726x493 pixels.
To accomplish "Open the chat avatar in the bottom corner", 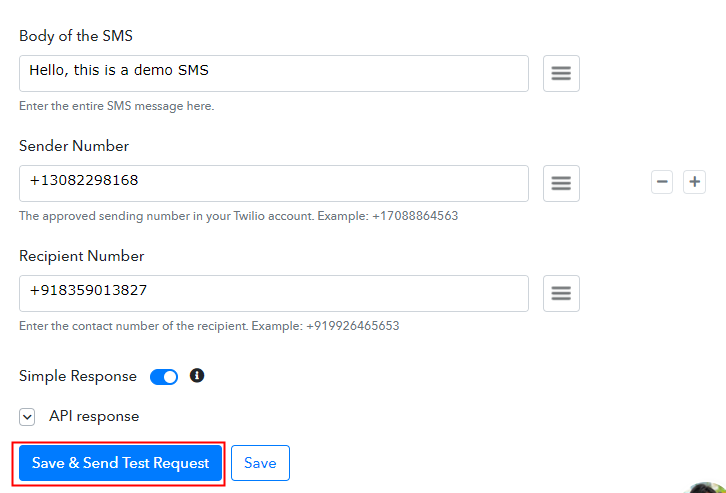I will click(706, 488).
